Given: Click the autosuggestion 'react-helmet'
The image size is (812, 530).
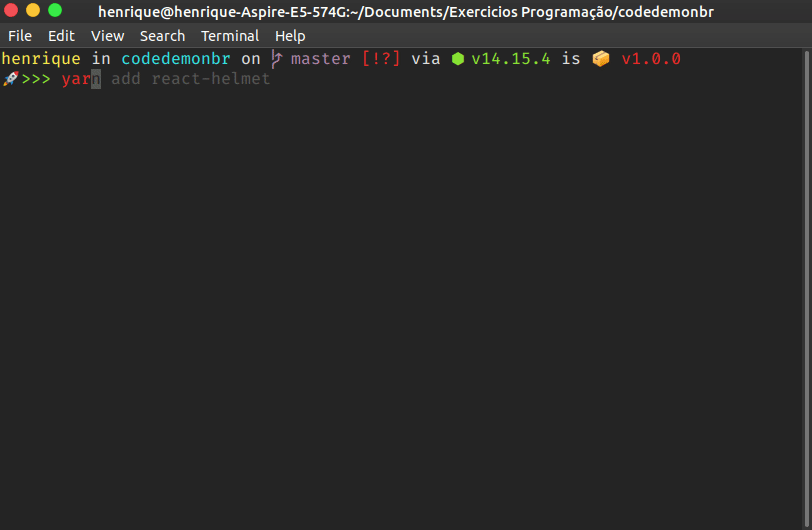Looking at the screenshot, I should pos(211,79).
